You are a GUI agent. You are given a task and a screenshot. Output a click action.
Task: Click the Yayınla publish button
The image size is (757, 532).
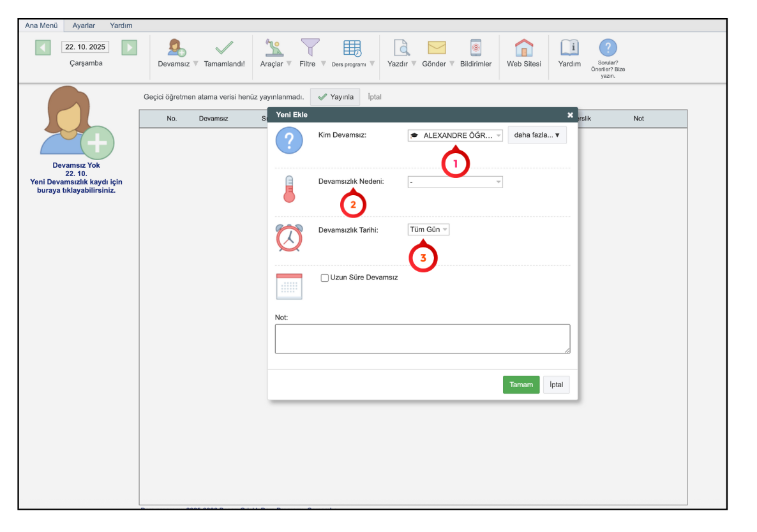click(x=336, y=97)
